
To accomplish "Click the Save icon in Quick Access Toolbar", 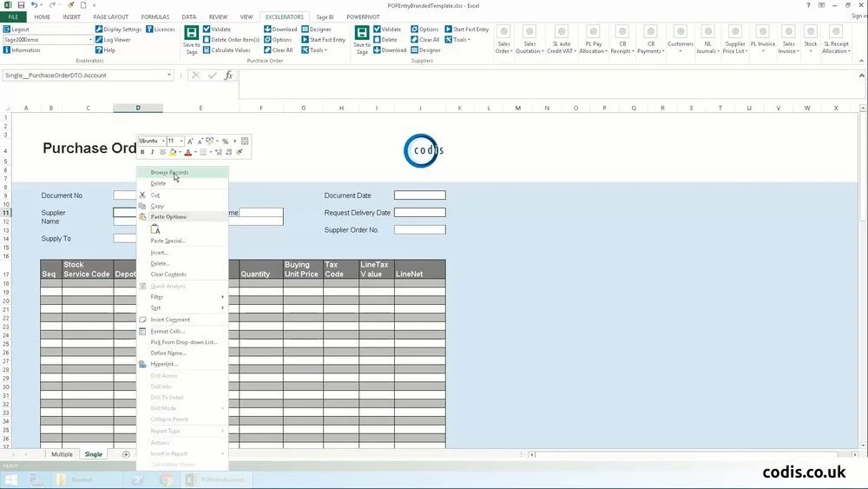I will [21, 5].
